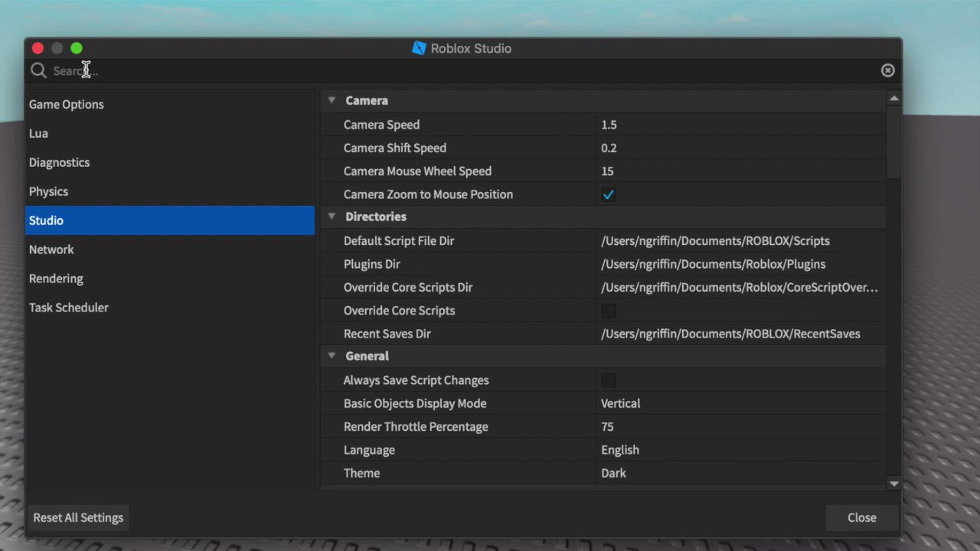This screenshot has width=980, height=551.
Task: Click the Default Script File Dir path
Action: 715,241
